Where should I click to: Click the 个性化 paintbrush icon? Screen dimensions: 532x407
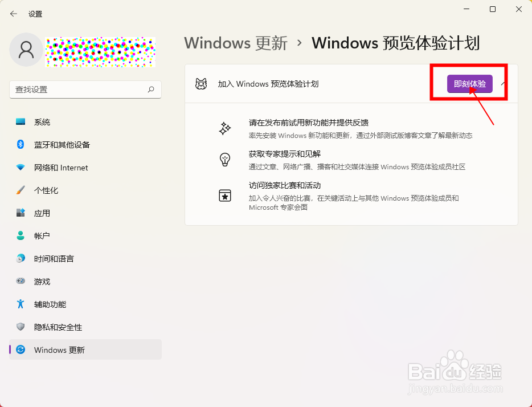(x=21, y=190)
